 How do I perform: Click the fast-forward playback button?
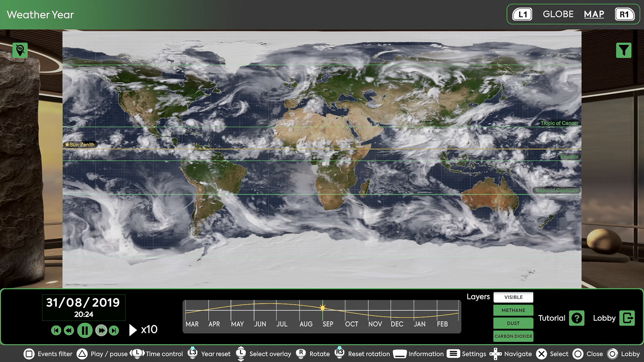pos(101,331)
